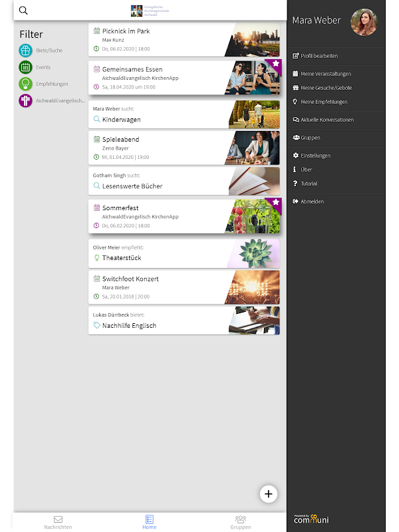This screenshot has width=399, height=532.
Task: Go to the Home tab
Action: pos(149,523)
